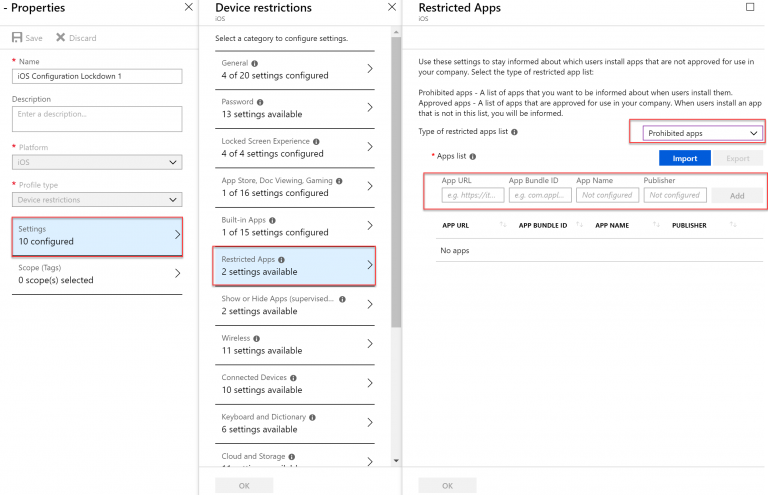Click the Save button label
Screen dimensions: 768x495
tap(34, 38)
